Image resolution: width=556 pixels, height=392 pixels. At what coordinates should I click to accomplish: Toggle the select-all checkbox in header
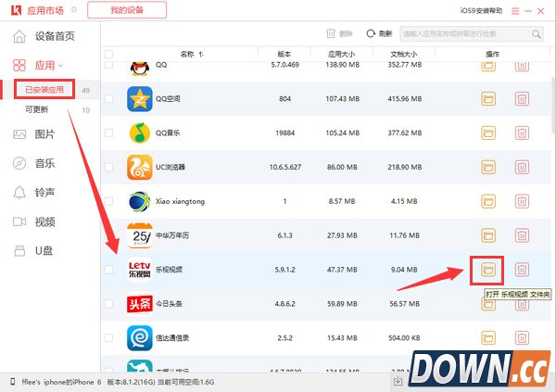point(109,54)
